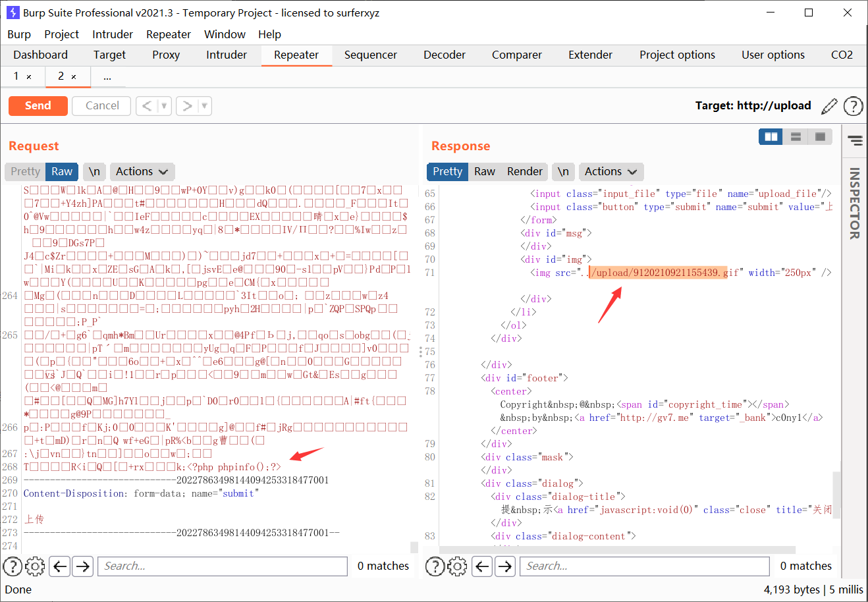The width and height of the screenshot is (868, 602).
Task: Select Response Render view
Action: click(525, 171)
